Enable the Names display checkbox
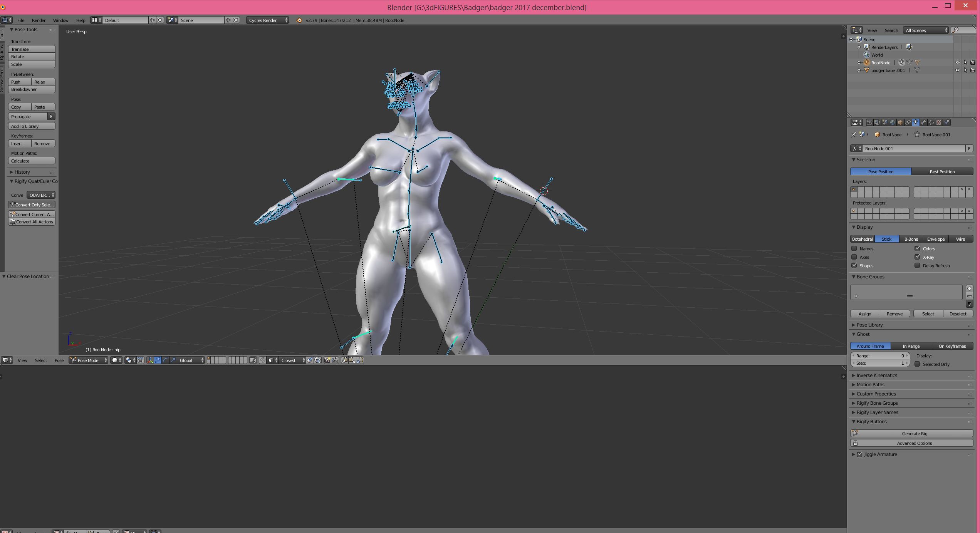Viewport: 980px width, 533px height. 854,249
